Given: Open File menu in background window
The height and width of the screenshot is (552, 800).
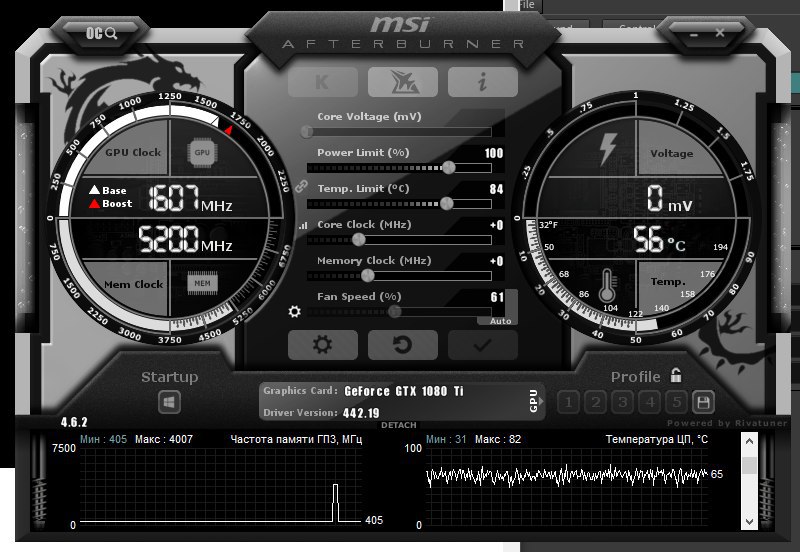Looking at the screenshot, I should (527, 5).
